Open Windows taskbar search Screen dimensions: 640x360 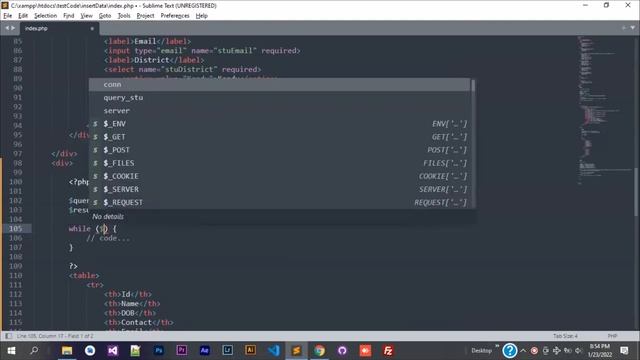tap(34, 351)
